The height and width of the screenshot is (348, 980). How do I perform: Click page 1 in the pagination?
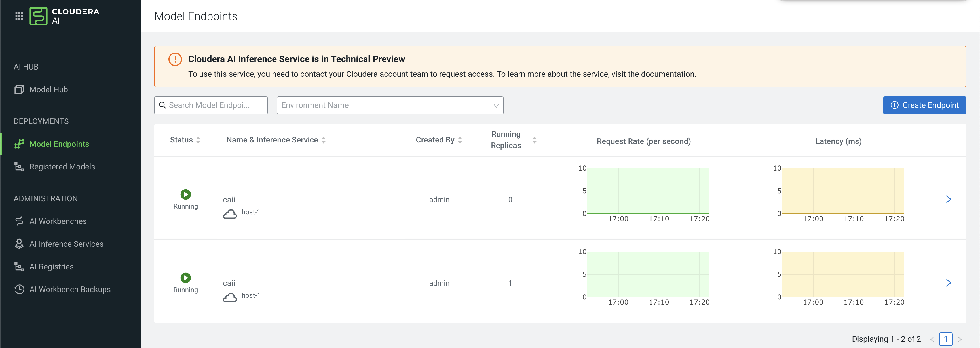[945, 339]
